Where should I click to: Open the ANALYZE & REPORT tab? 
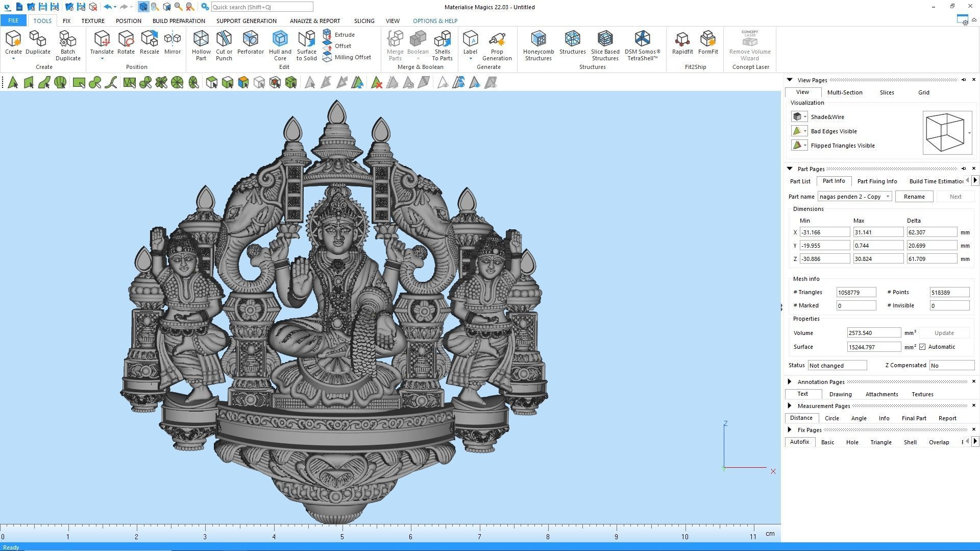[314, 21]
